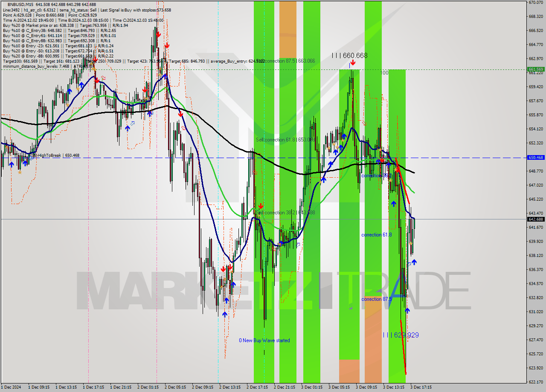This screenshot has width=546, height=392.
Task: Click the '2 Dec 01:15' time axis label
Action: [148, 387]
